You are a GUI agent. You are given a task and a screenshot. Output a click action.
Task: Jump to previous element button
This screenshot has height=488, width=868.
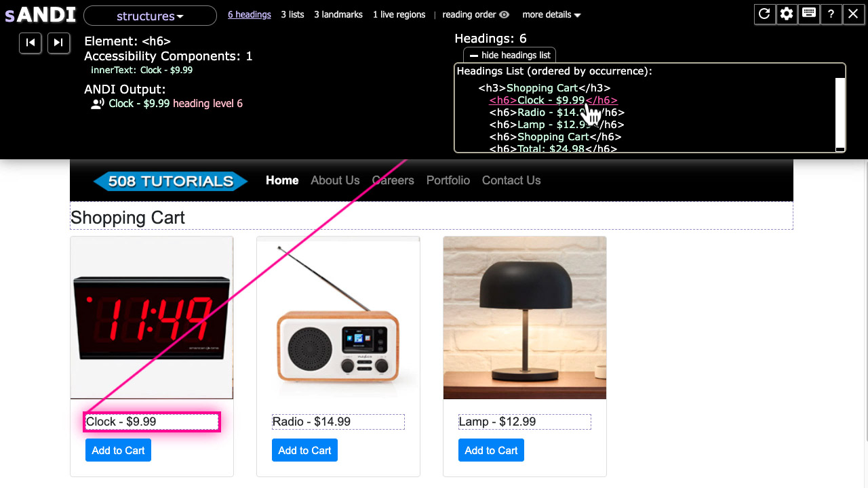pos(31,43)
